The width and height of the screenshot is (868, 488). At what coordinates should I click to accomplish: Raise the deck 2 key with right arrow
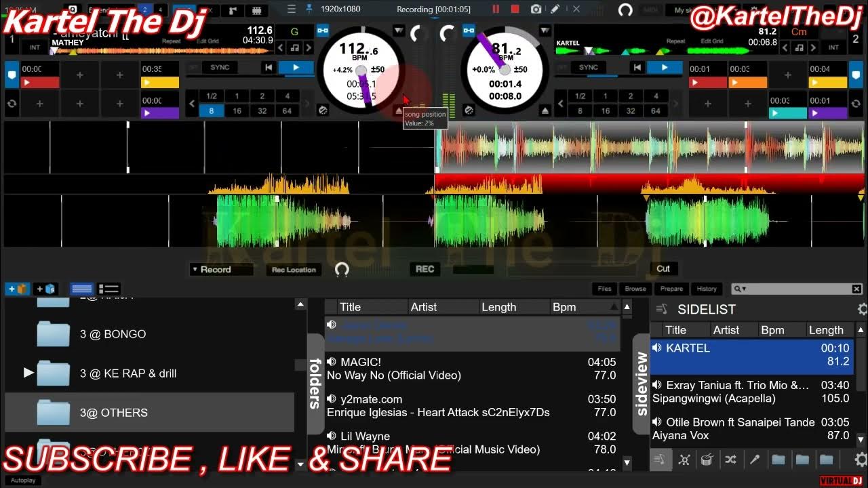click(812, 48)
